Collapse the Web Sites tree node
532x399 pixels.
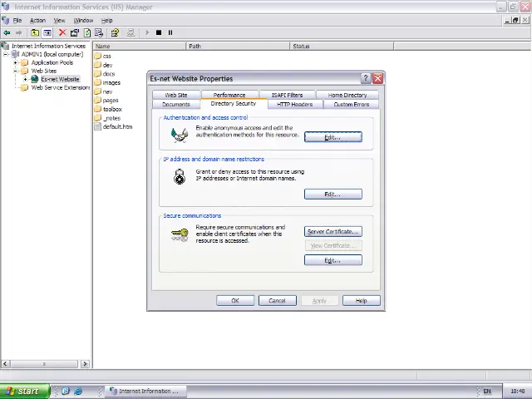click(15, 71)
